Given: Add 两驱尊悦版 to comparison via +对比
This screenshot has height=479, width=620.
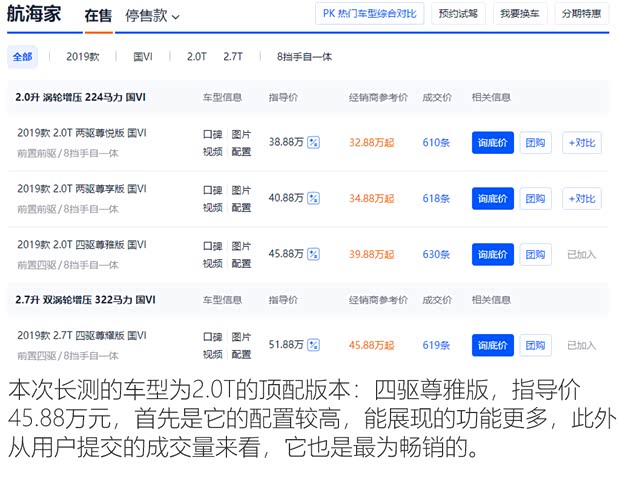Looking at the screenshot, I should (582, 143).
